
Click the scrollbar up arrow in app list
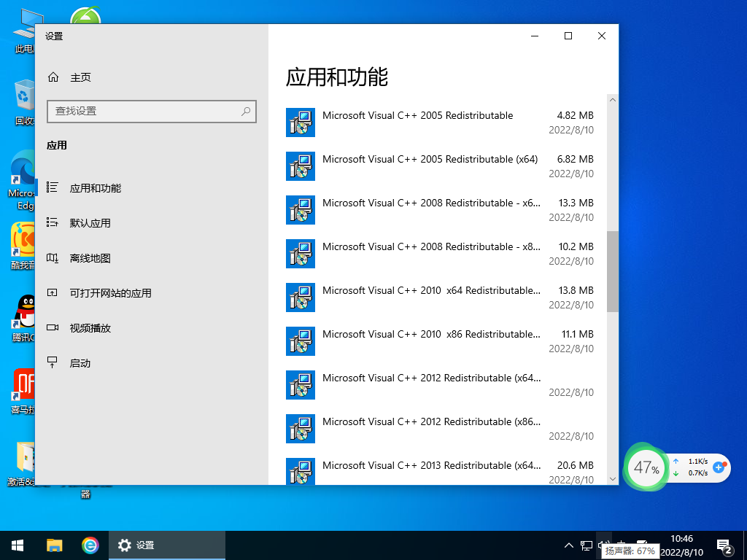[613, 100]
